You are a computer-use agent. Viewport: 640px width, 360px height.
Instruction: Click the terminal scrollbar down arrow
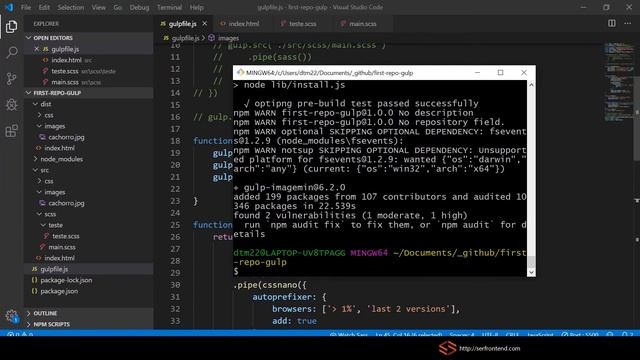click(531, 272)
